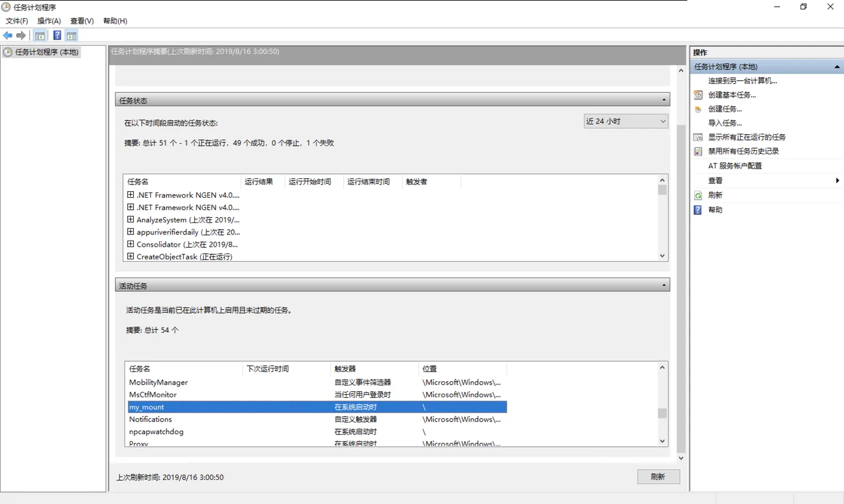The image size is (844, 504).
Task: Click 禁用所有任务历史记录 action text
Action: 743,151
